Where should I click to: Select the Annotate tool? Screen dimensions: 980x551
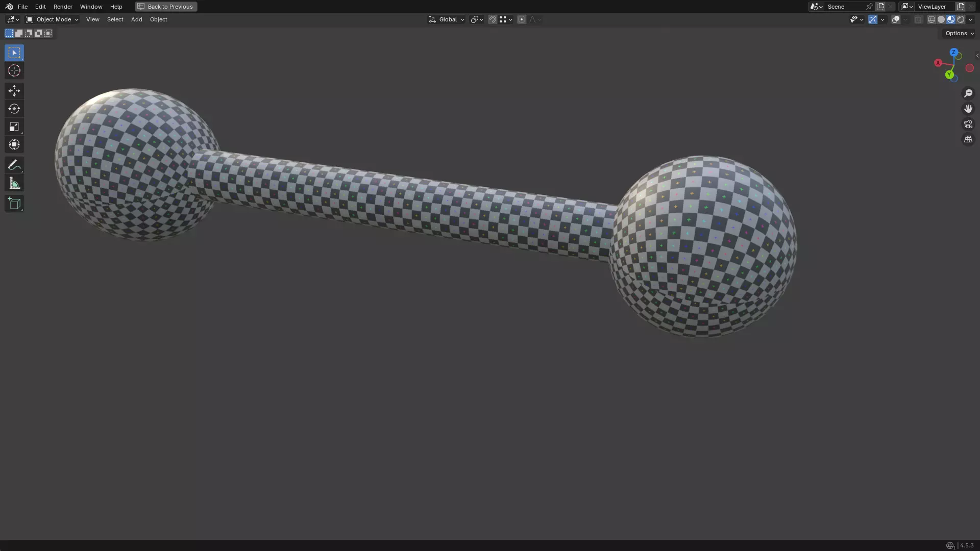[x=14, y=165]
